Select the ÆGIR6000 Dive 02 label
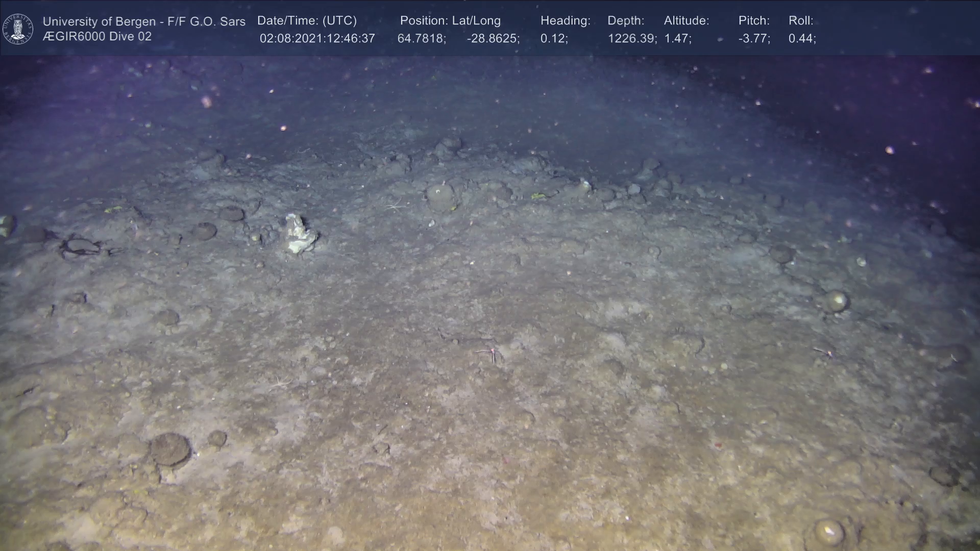The width and height of the screenshot is (980, 551). (x=97, y=37)
